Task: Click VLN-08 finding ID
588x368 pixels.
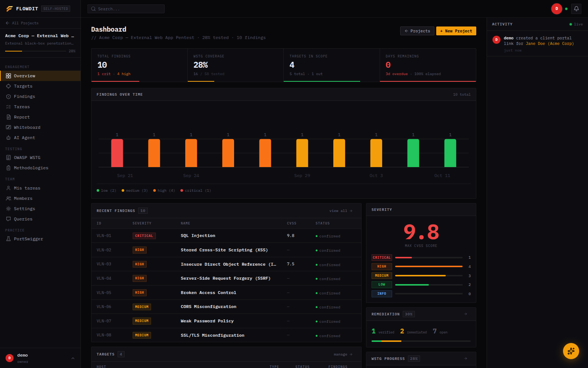Action: pos(104,335)
